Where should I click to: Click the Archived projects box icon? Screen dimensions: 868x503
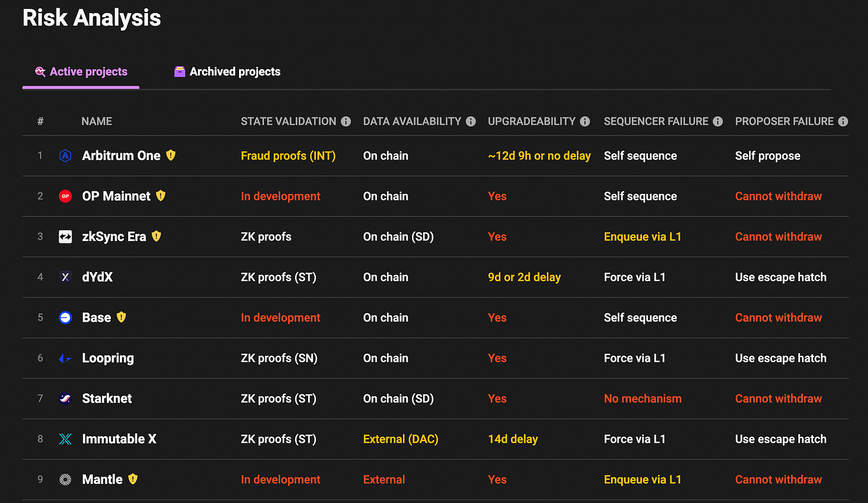click(x=179, y=72)
